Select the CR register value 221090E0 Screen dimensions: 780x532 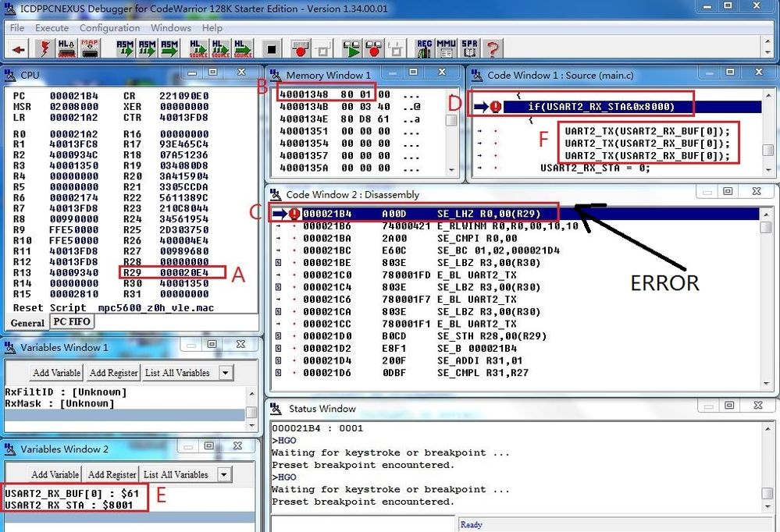pos(184,95)
